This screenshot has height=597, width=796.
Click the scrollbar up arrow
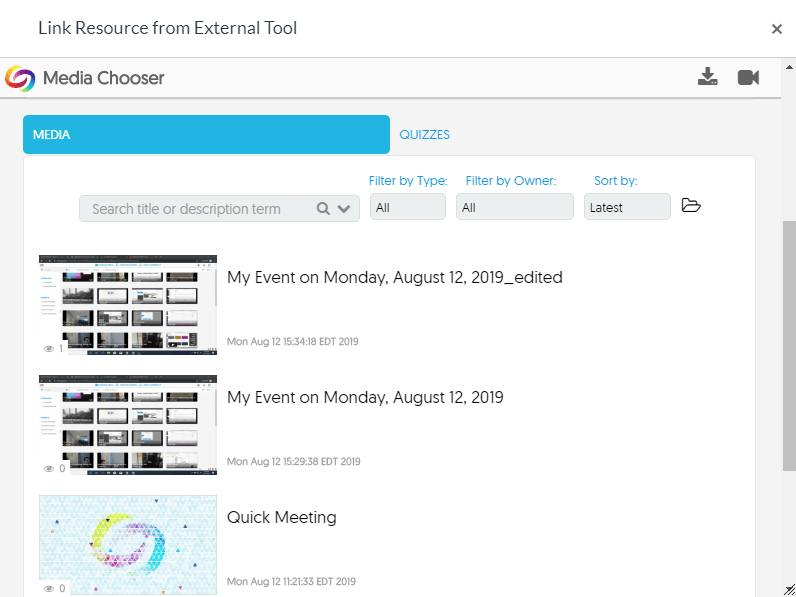pos(789,67)
